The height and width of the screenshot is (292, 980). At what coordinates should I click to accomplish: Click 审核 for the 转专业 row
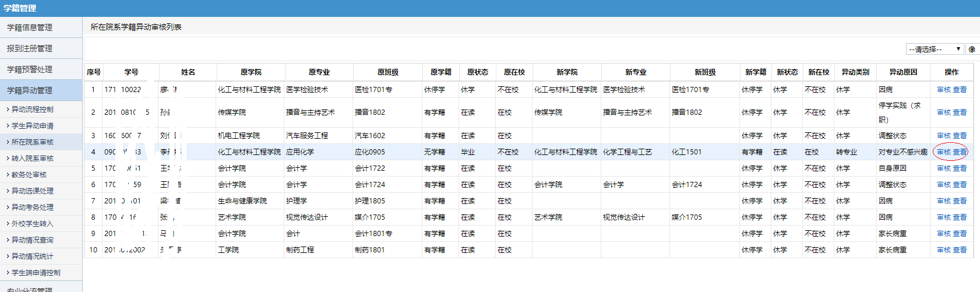click(x=943, y=152)
